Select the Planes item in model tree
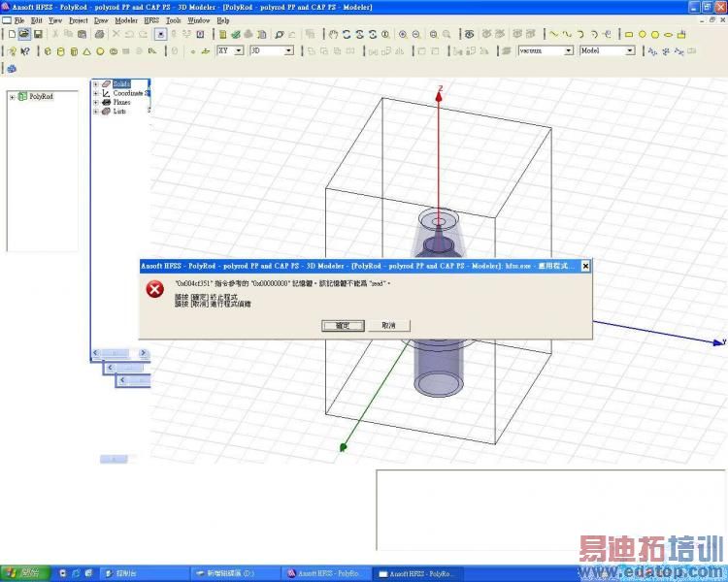The image size is (728, 582). click(121, 102)
